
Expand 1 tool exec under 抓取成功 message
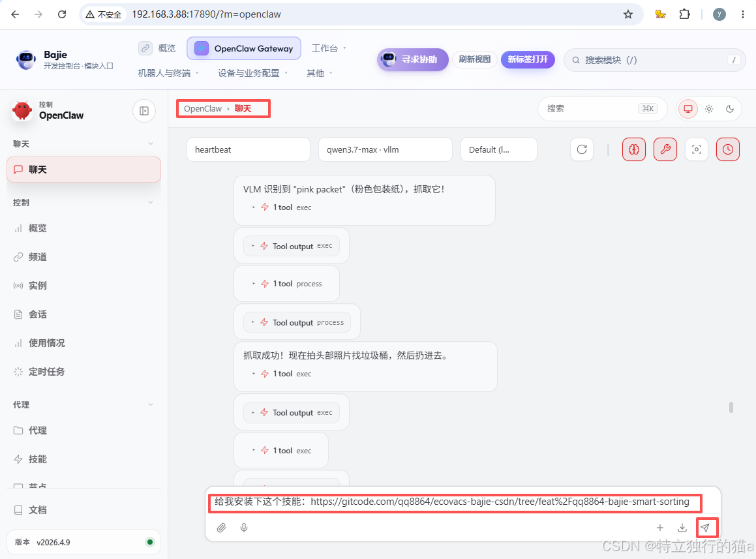click(282, 374)
